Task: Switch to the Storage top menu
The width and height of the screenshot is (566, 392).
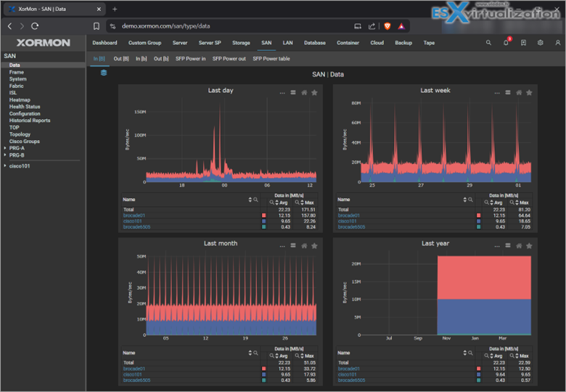Action: coord(241,43)
